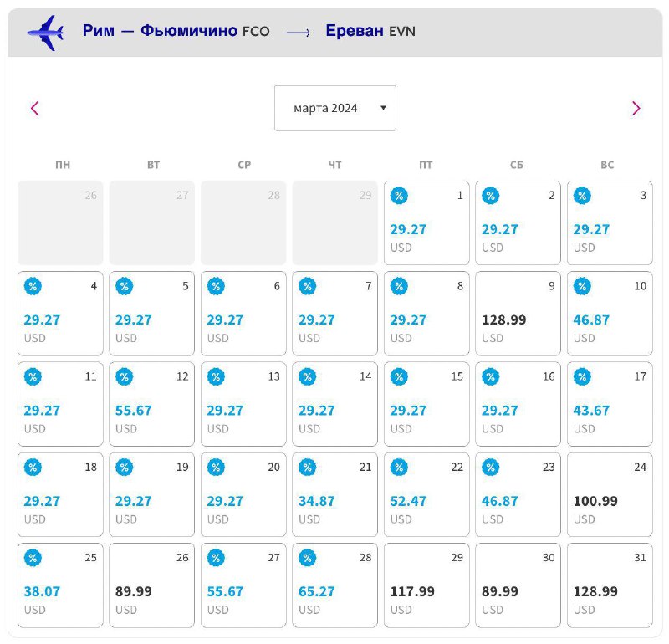
Task: Click the discount badge on March 1
Action: tap(399, 196)
